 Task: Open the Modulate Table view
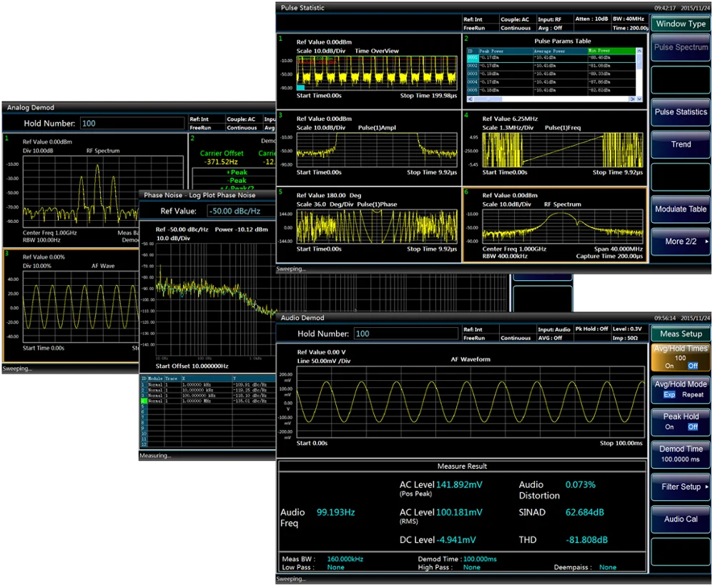click(x=681, y=209)
